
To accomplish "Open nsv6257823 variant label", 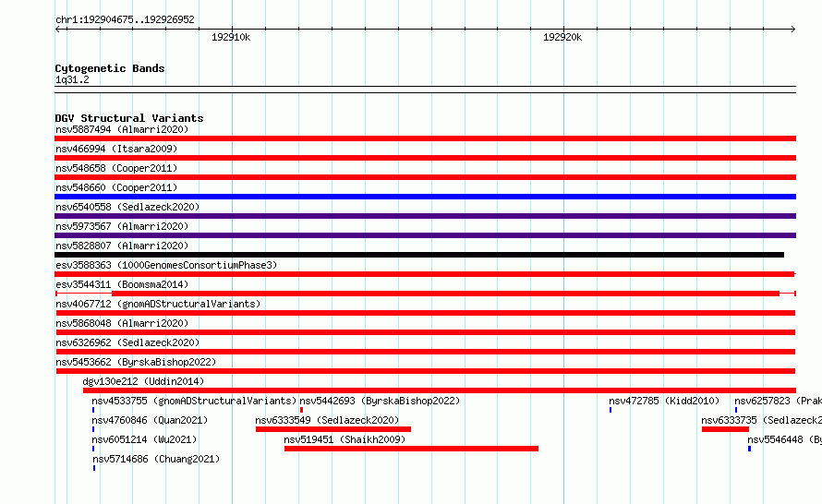I will pyautogui.click(x=778, y=401).
